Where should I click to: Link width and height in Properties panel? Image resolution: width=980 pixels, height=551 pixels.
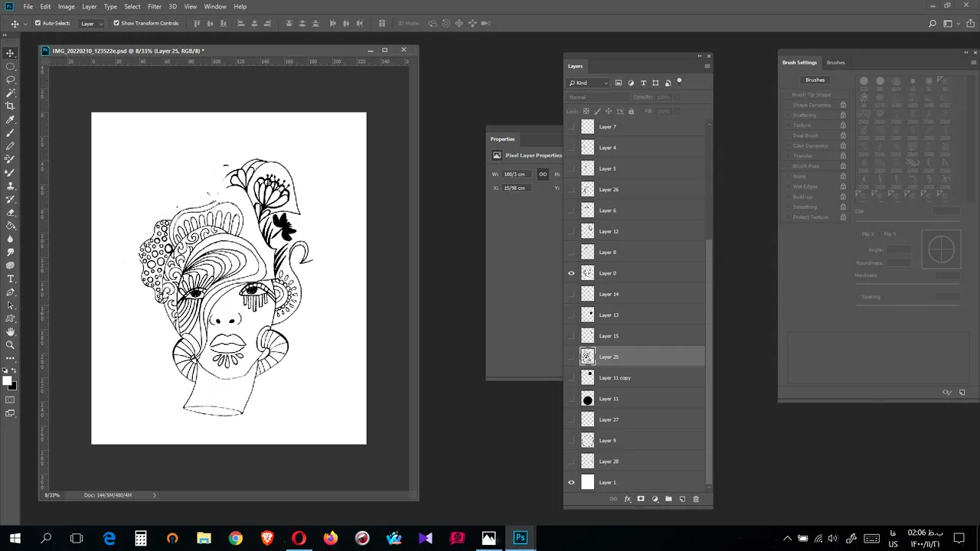click(543, 174)
